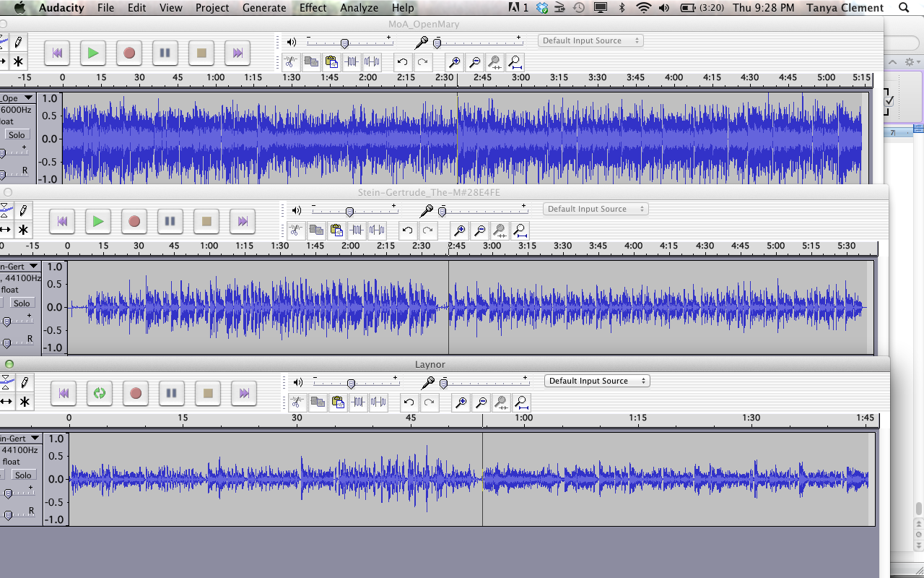Image resolution: width=924 pixels, height=578 pixels.
Task: Click Copy icon in the Laynor window
Action: (317, 402)
